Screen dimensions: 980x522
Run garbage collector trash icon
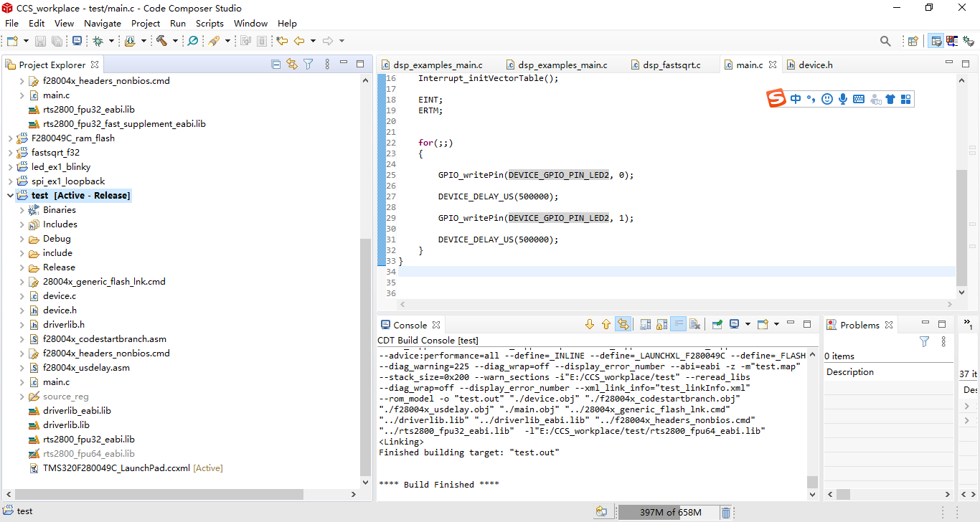click(x=726, y=512)
